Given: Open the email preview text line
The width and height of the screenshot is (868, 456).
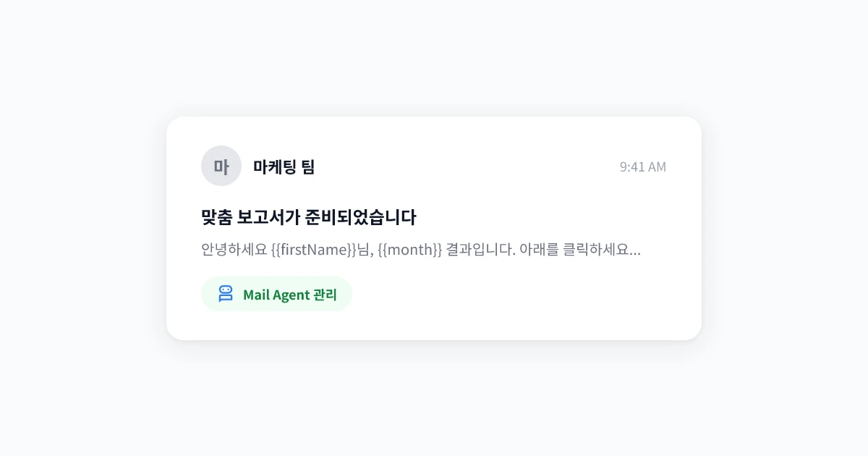Looking at the screenshot, I should 420,250.
